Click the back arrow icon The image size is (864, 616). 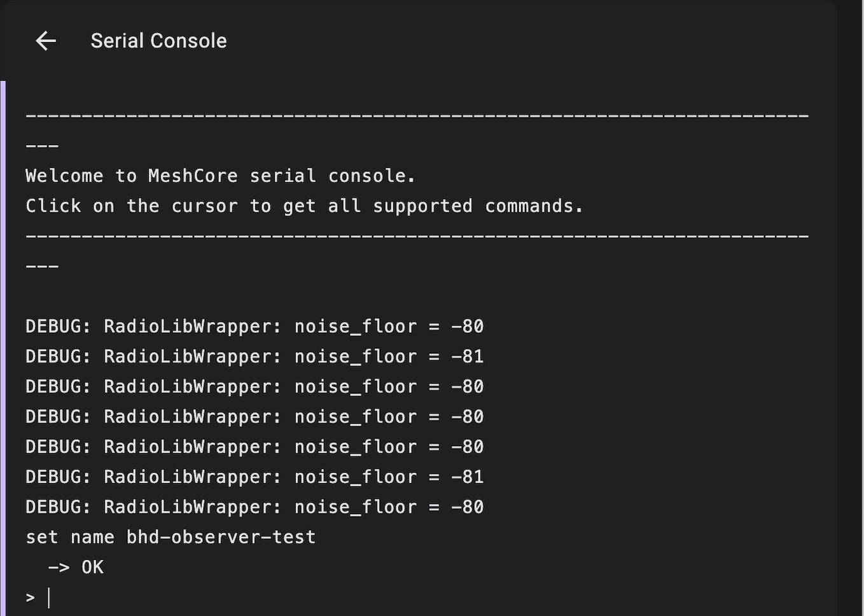pos(46,41)
